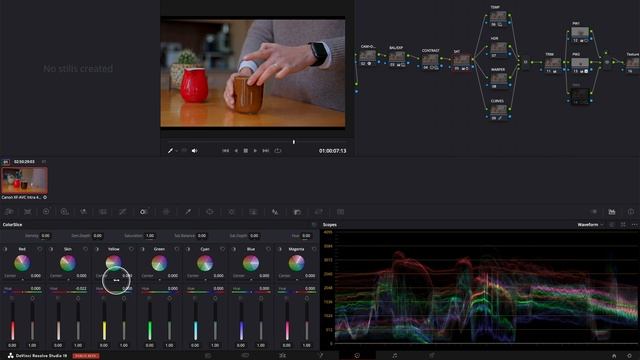Toggle the Blue slice enable switch
Image resolution: width=640 pixels, height=360 pixels.
click(x=234, y=249)
